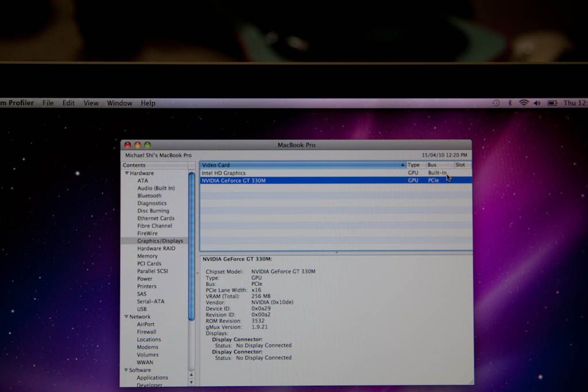This screenshot has width=588, height=392.
Task: Select ATA in the Contents list
Action: pyautogui.click(x=142, y=181)
